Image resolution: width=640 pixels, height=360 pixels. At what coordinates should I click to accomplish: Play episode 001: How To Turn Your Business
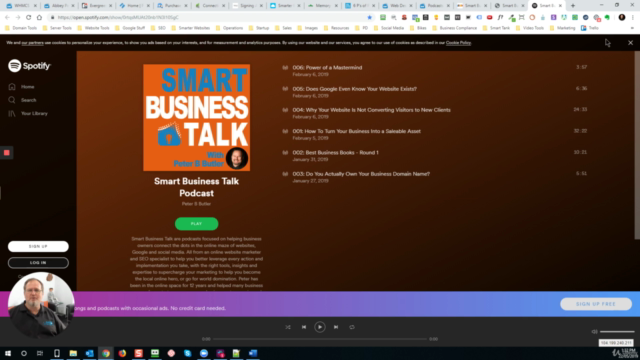pyautogui.click(x=356, y=131)
